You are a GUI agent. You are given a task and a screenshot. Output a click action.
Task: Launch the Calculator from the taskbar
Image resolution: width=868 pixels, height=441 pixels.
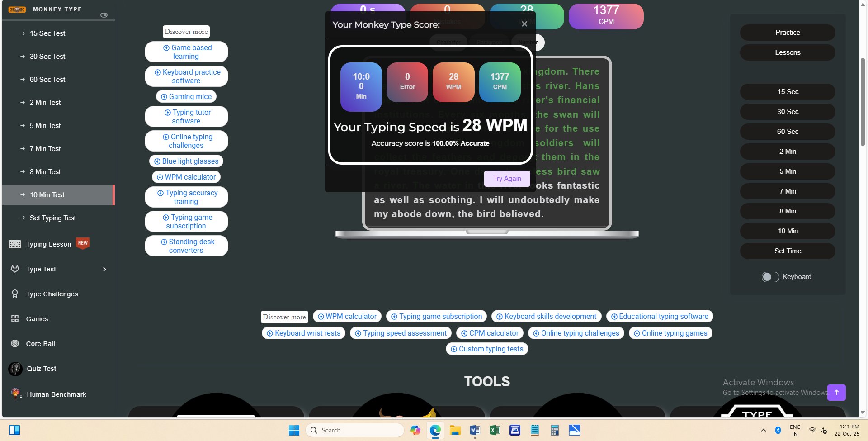[554, 430]
